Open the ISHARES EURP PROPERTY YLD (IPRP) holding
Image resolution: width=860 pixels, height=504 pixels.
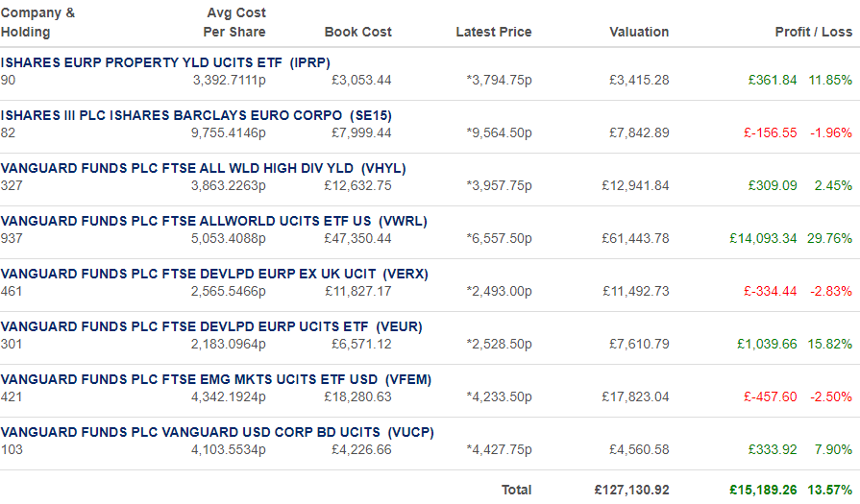(165, 62)
